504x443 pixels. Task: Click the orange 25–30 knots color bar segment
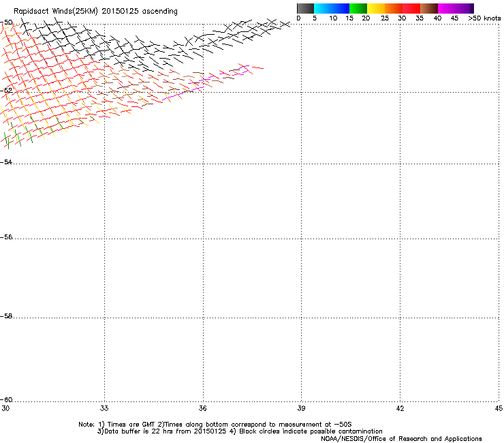394,8
